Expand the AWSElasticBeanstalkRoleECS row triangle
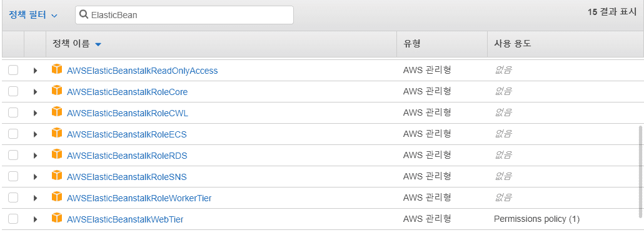Image resolution: width=644 pixels, height=235 pixels. click(35, 134)
